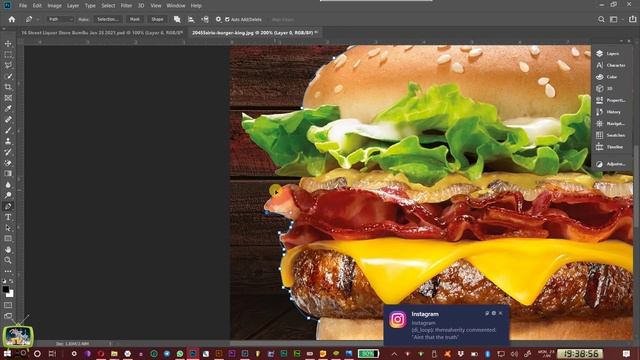Select the Frame tool
Image resolution: width=640 pixels, height=360 pixels.
[x=8, y=98]
